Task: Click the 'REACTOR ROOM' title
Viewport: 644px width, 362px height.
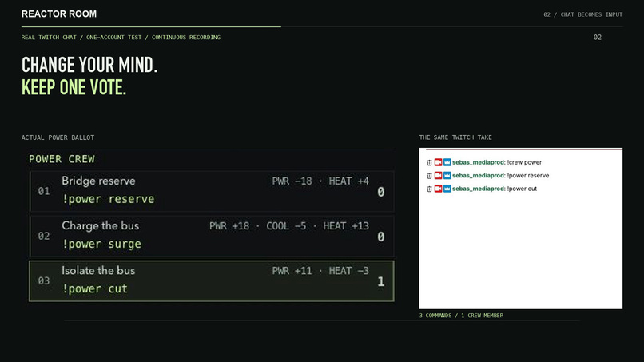Action: point(59,14)
